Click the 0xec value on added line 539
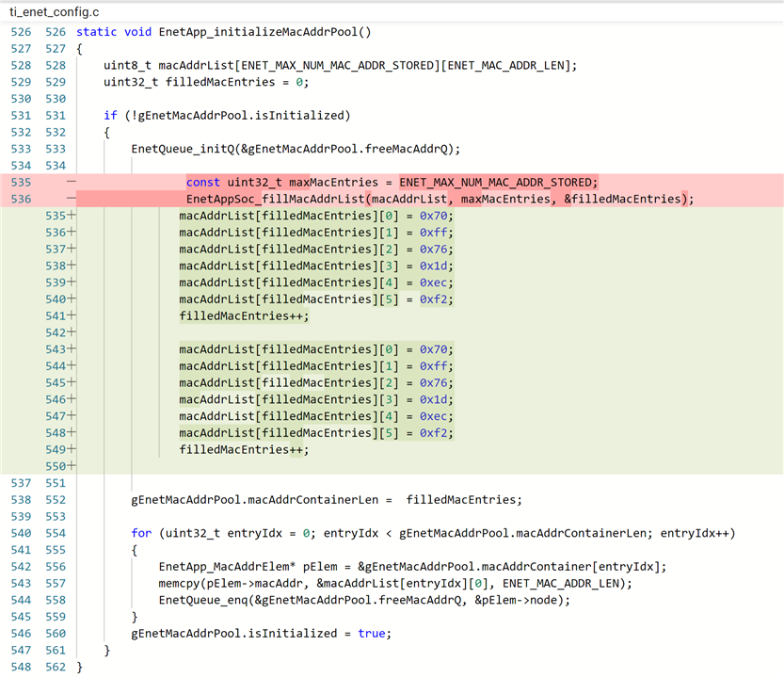 click(x=434, y=282)
